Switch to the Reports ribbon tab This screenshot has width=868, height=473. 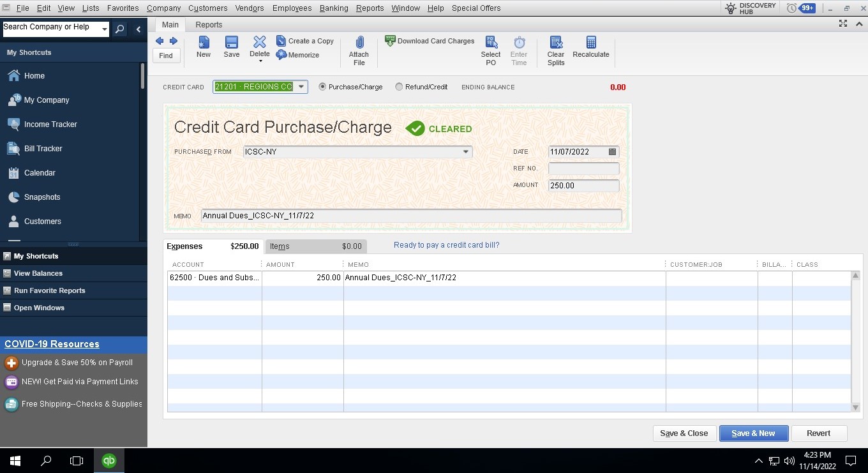click(x=209, y=24)
